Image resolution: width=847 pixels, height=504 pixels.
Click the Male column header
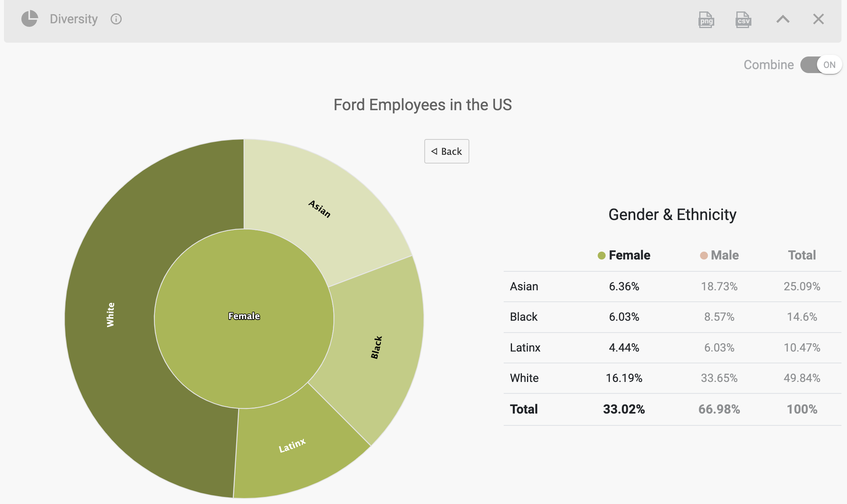tap(725, 255)
